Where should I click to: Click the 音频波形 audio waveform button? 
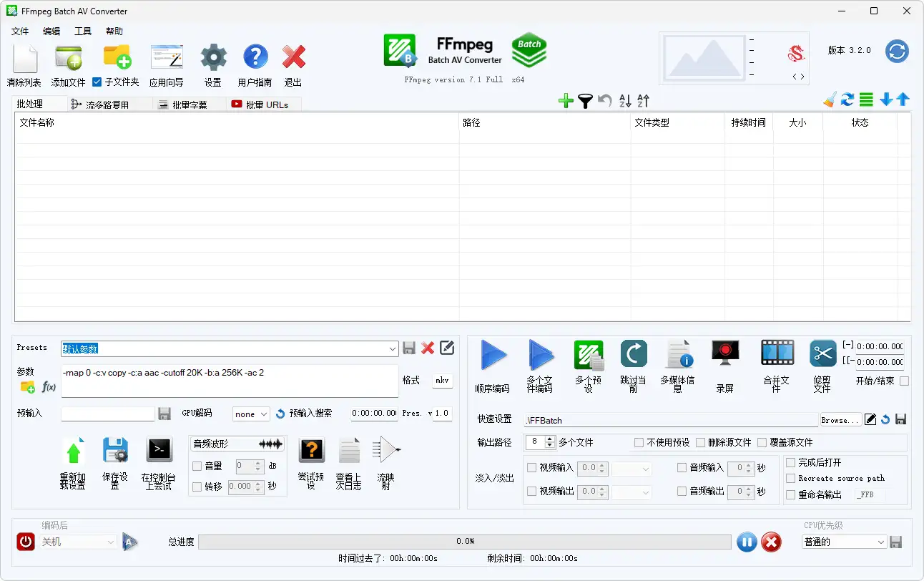coord(237,444)
